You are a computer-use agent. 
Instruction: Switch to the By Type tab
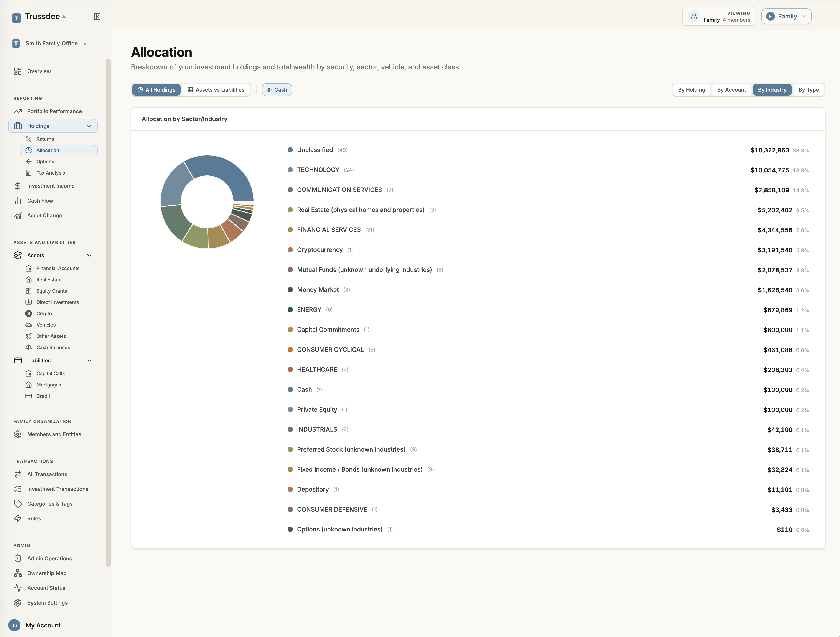tap(809, 90)
